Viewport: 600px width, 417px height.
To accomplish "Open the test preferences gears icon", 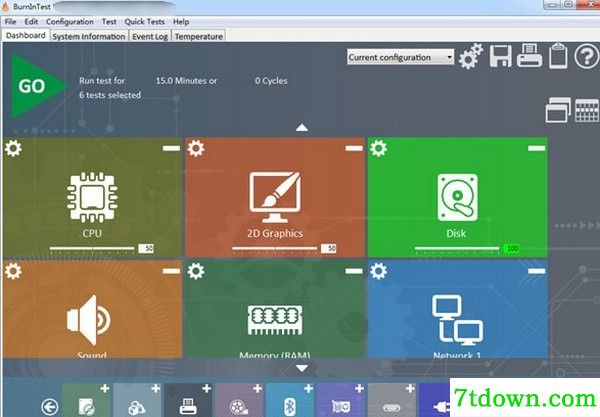I will (470, 56).
